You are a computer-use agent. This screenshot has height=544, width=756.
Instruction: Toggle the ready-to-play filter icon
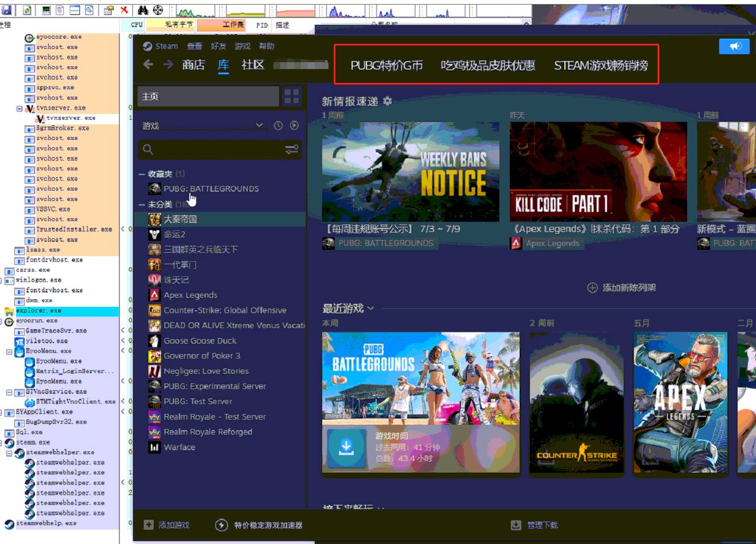tap(294, 125)
